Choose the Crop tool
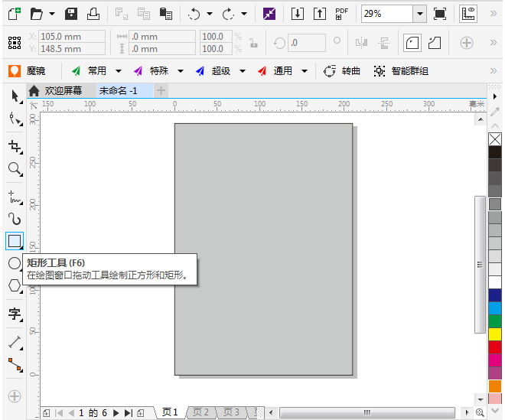 pyautogui.click(x=15, y=146)
